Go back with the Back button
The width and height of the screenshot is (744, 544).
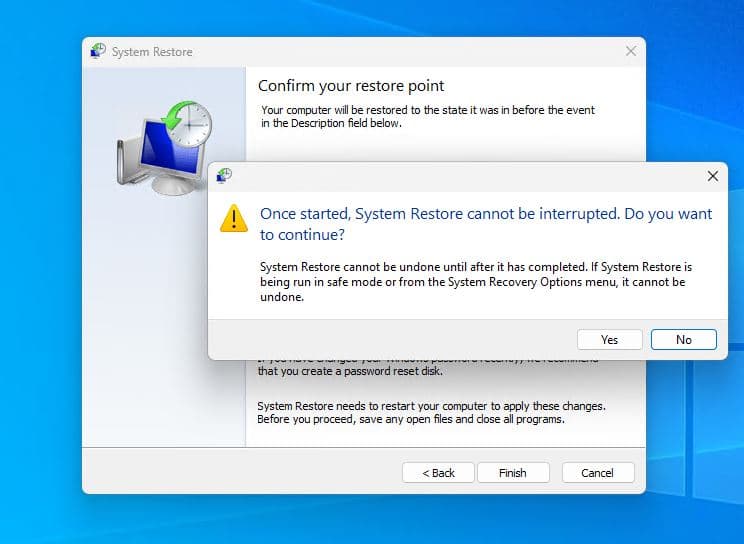[438, 473]
